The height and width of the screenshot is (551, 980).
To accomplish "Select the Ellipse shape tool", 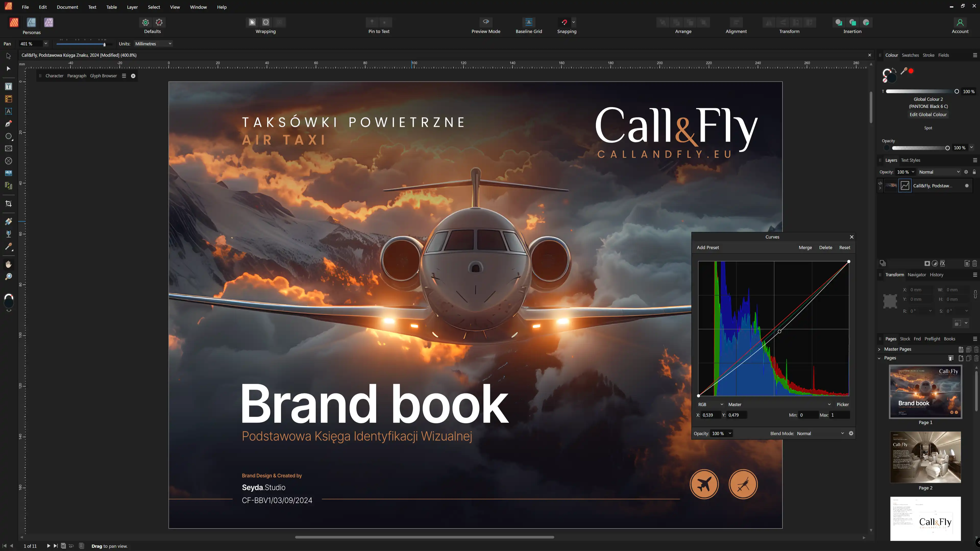I will pos(8,136).
